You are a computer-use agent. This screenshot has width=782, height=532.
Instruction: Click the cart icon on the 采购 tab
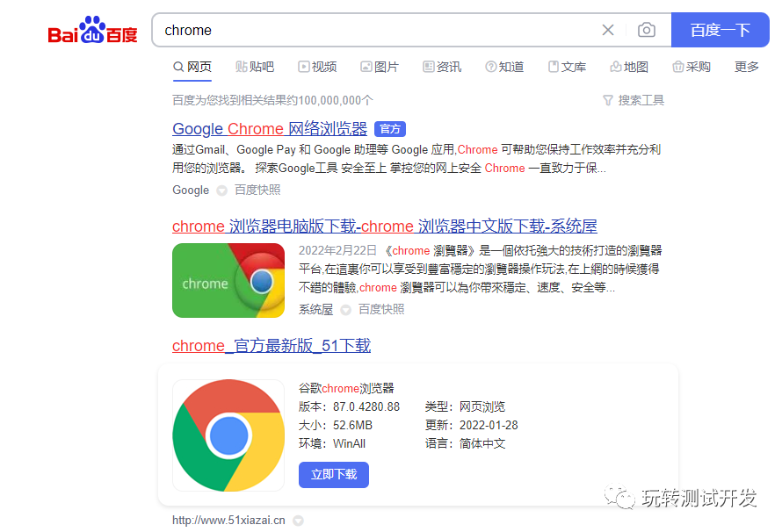point(678,67)
